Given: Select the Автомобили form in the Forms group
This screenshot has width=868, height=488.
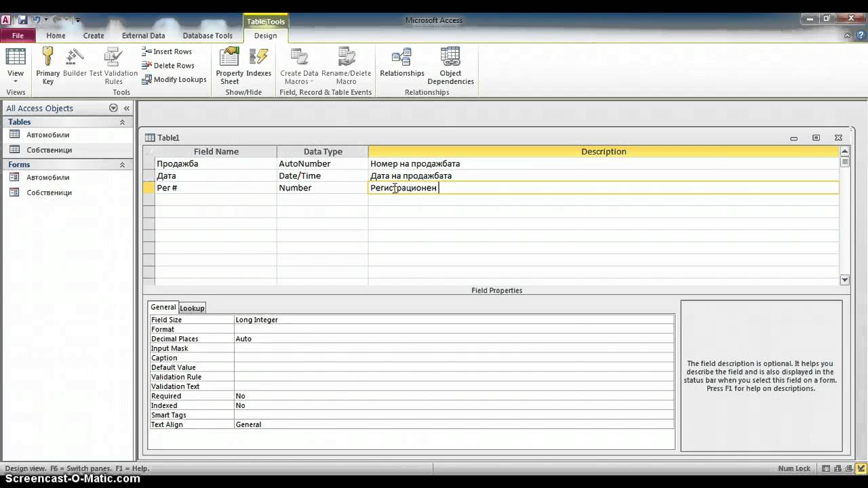Looking at the screenshot, I should 48,178.
